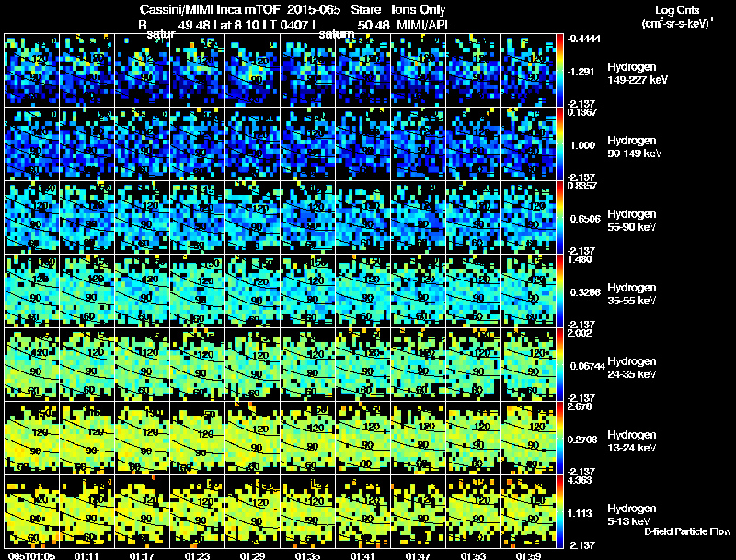Click the color bar beside the 35-55 keV row
The width and height of the screenshot is (736, 560).
tap(559, 291)
